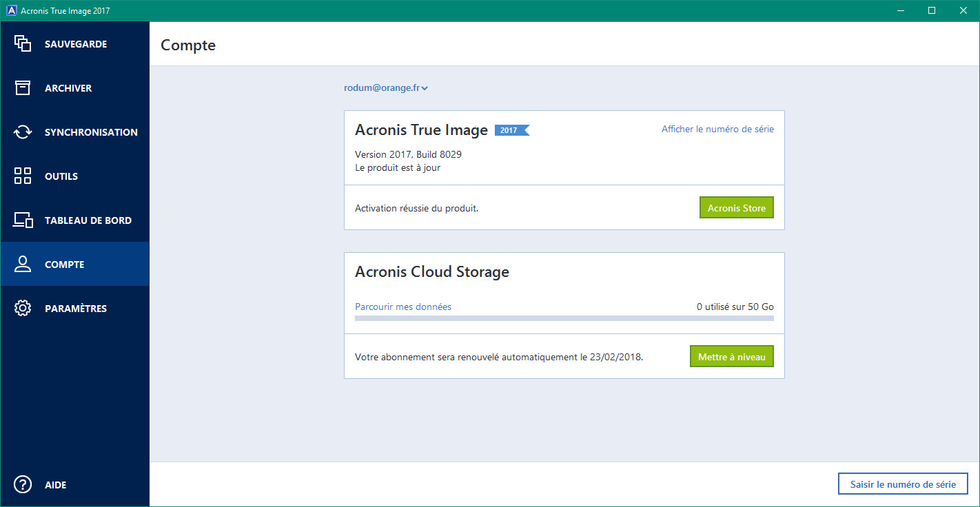This screenshot has height=507, width=980.
Task: Click the Acronis app logo in title bar
Action: pos(11,10)
